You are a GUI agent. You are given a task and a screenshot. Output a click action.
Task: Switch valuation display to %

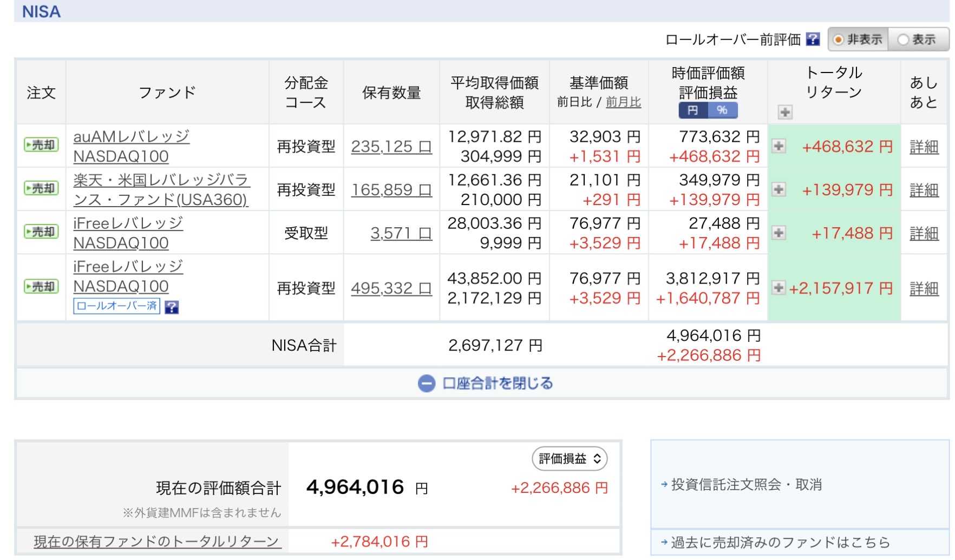[722, 110]
